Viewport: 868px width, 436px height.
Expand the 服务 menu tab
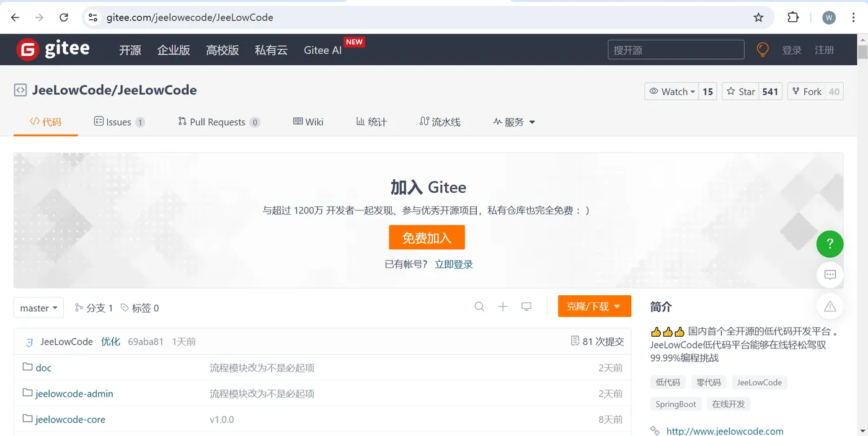coord(514,122)
